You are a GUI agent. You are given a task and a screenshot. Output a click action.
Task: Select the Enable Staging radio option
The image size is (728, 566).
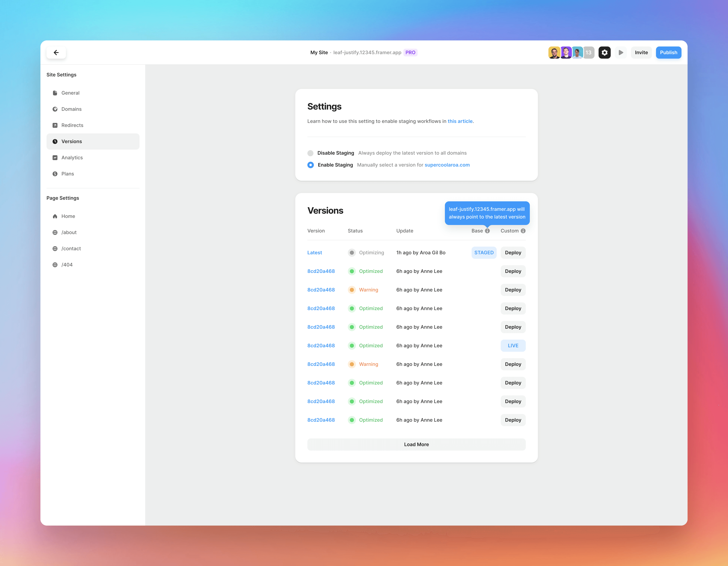pyautogui.click(x=310, y=165)
